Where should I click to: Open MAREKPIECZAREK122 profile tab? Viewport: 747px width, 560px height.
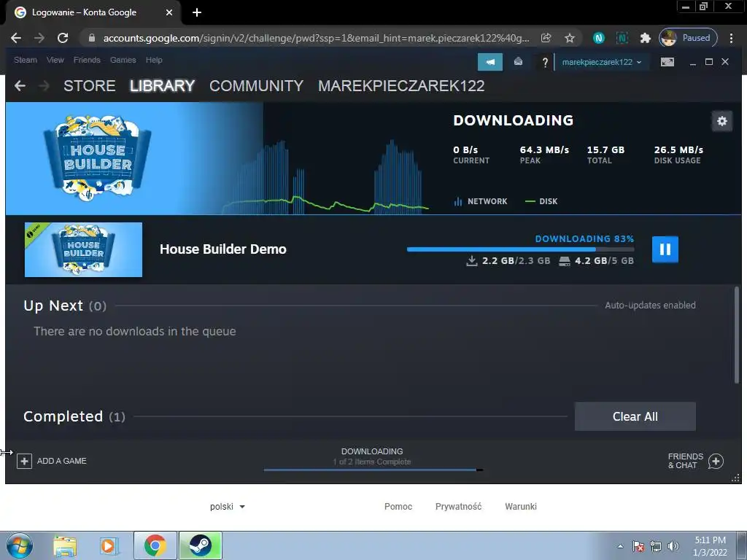coord(401,86)
